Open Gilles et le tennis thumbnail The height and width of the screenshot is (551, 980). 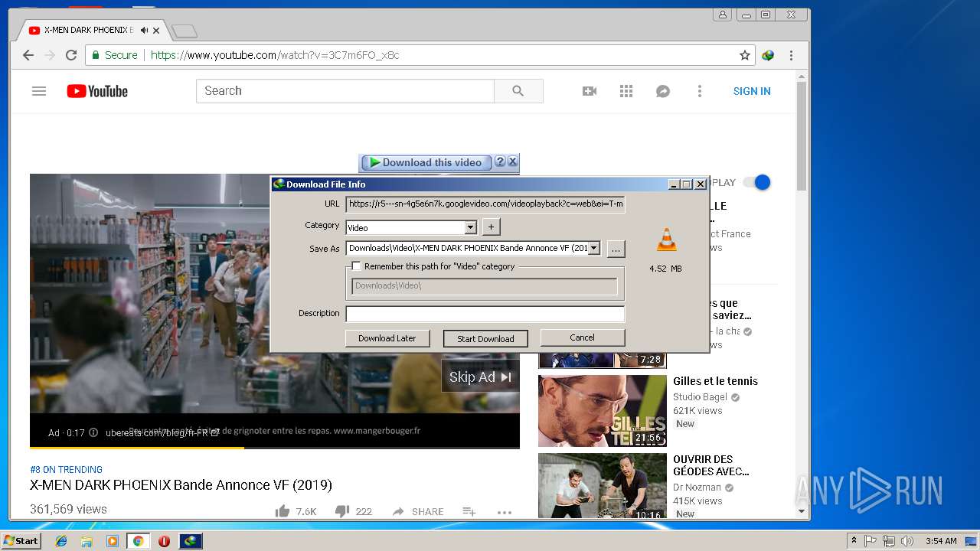point(603,411)
